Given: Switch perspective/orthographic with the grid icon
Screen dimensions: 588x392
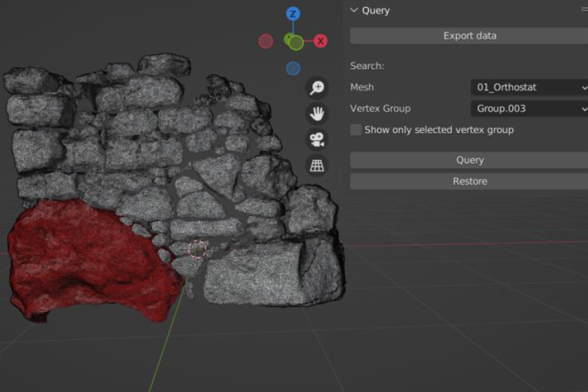Looking at the screenshot, I should click(317, 165).
